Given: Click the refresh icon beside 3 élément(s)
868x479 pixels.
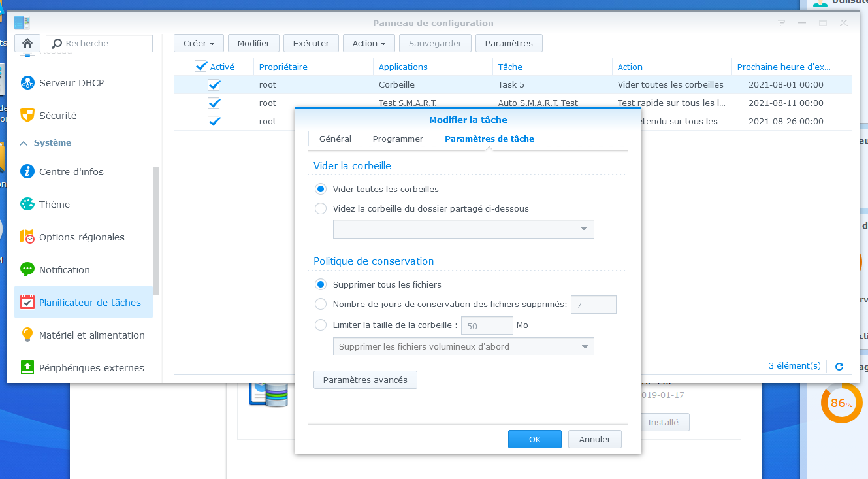Looking at the screenshot, I should click(x=839, y=367).
